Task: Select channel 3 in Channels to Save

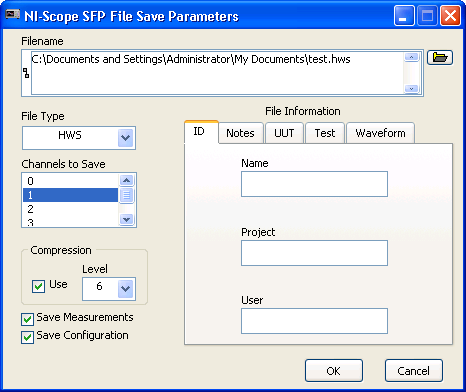Action: click(x=70, y=222)
